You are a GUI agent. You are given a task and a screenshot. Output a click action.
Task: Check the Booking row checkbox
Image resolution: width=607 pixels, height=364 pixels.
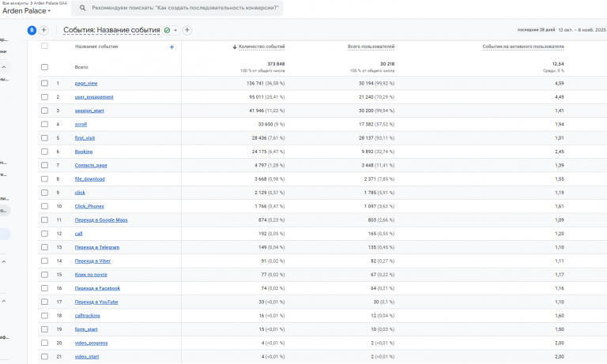[x=44, y=152]
